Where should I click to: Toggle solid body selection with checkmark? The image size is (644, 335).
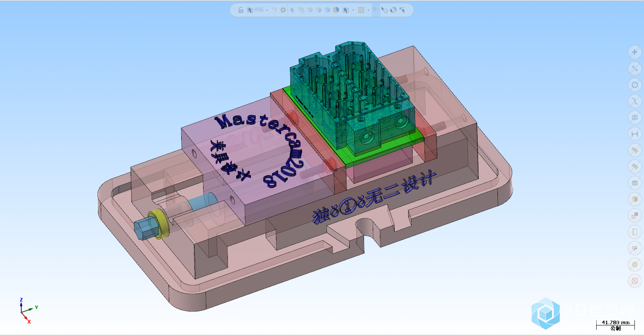pyautogui.click(x=301, y=10)
